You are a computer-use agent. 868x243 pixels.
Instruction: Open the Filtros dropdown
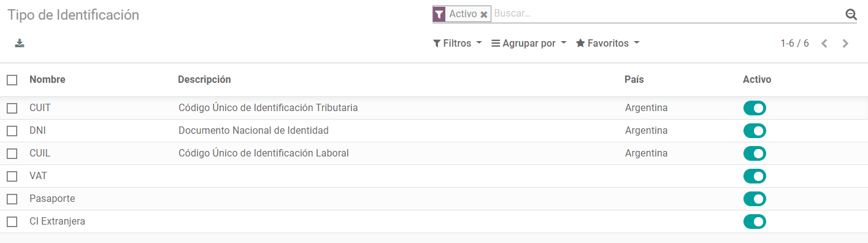tap(457, 44)
